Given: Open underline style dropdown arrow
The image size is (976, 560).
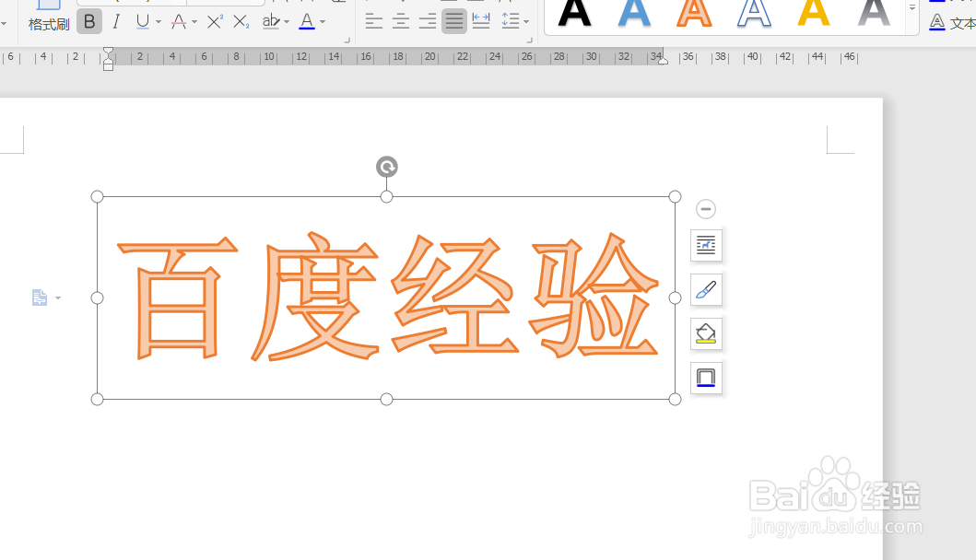Looking at the screenshot, I should pos(159,22).
